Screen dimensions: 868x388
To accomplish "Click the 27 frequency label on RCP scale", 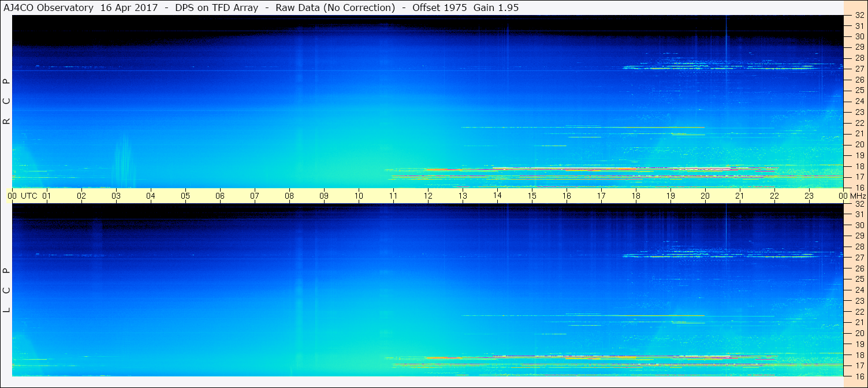I will (x=859, y=69).
